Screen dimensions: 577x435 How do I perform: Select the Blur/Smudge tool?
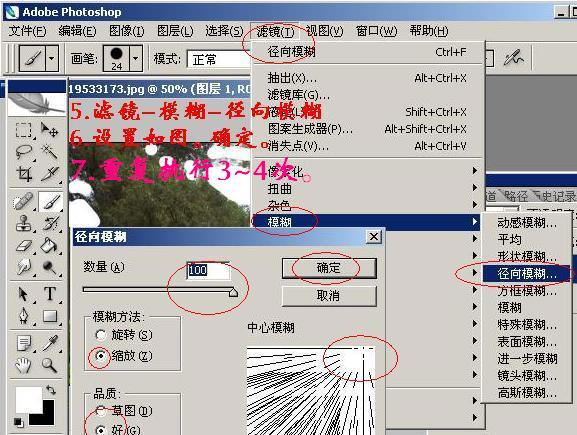point(23,267)
